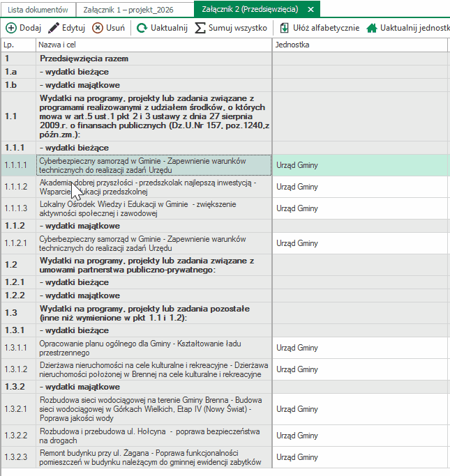Click the green plus Dodaj icon
450x476 pixels.
pyautogui.click(x=11, y=28)
